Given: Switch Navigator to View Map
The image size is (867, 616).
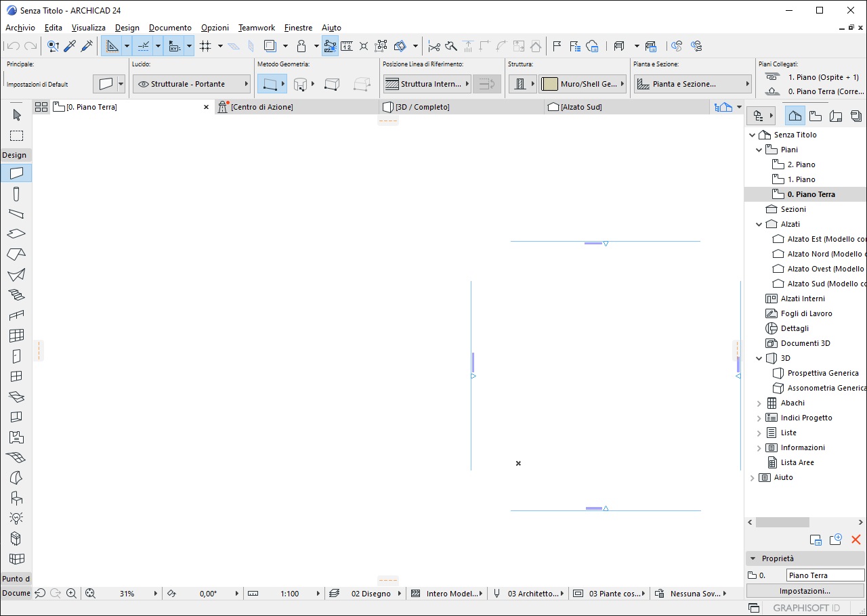Looking at the screenshot, I should [x=816, y=116].
